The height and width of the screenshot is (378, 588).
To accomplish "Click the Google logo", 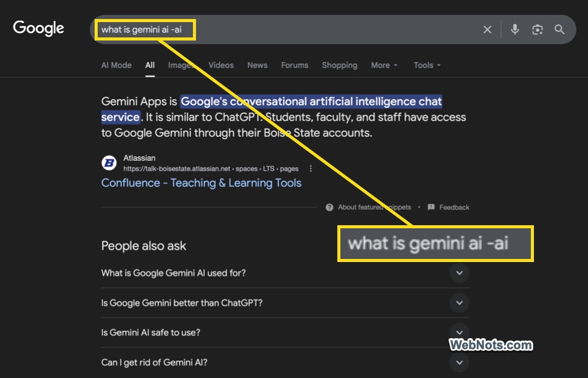I will point(38,28).
